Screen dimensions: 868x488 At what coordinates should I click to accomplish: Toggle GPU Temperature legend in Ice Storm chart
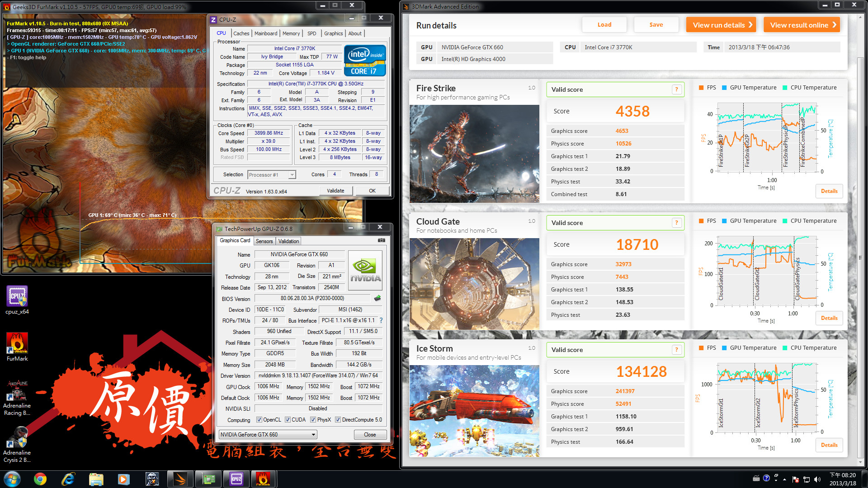coord(749,348)
